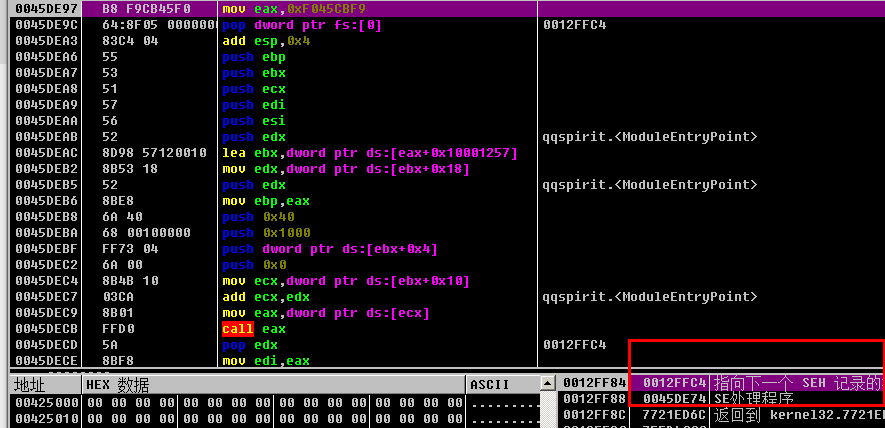Select the 'push 0x1000' instruction
Image resolution: width=885 pixels, height=428 pixels.
pos(266,233)
